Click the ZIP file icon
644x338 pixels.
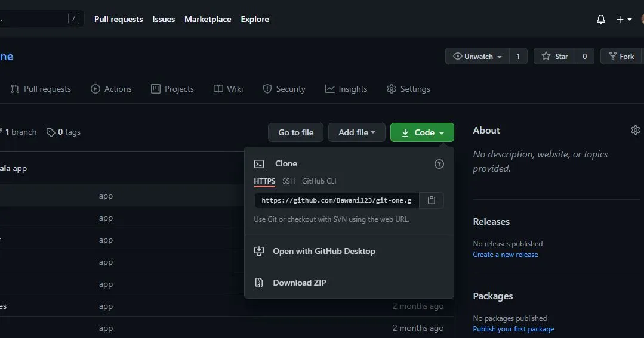[x=259, y=283]
